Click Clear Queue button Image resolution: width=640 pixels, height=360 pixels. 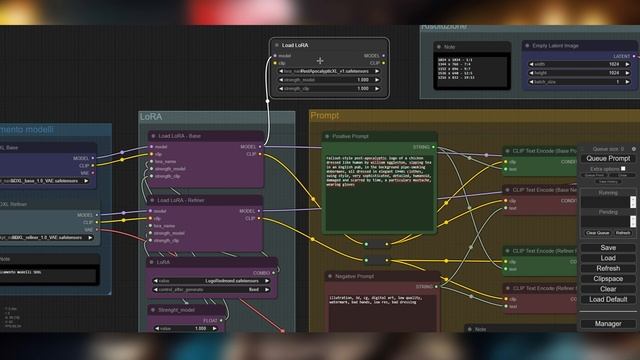pyautogui.click(x=598, y=233)
